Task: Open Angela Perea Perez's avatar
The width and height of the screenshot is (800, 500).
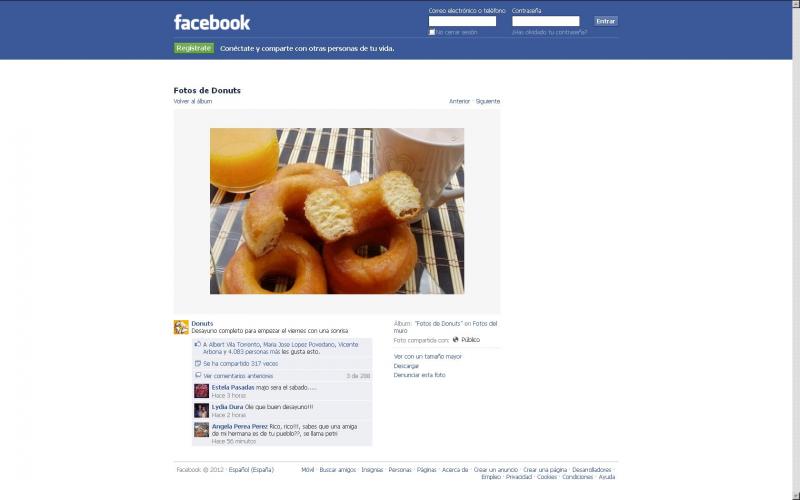Action: [202, 430]
